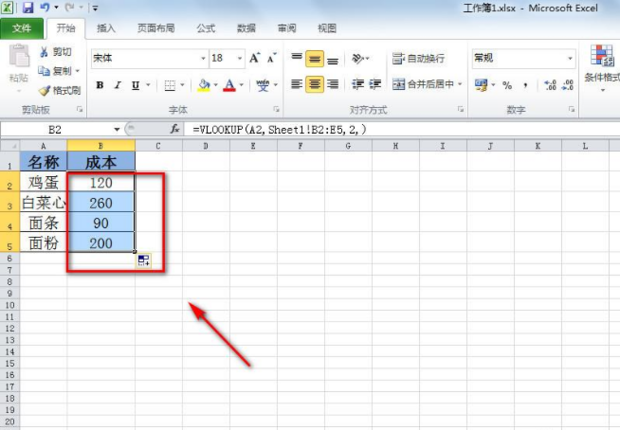Toggle italic formatting
The width and height of the screenshot is (620, 430).
coord(117,85)
